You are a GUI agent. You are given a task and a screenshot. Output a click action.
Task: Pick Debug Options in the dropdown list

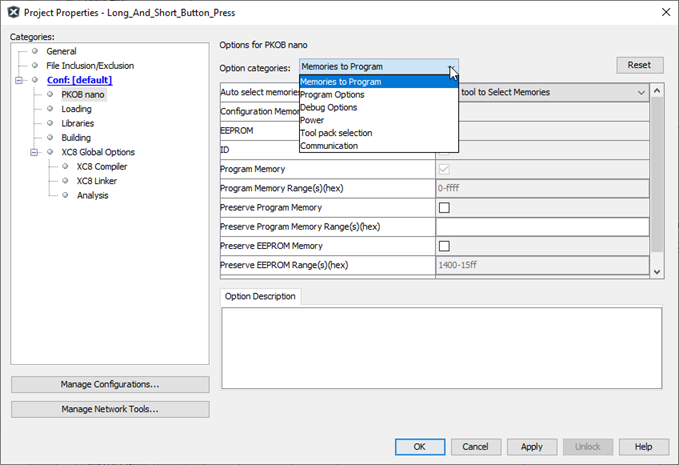(328, 108)
